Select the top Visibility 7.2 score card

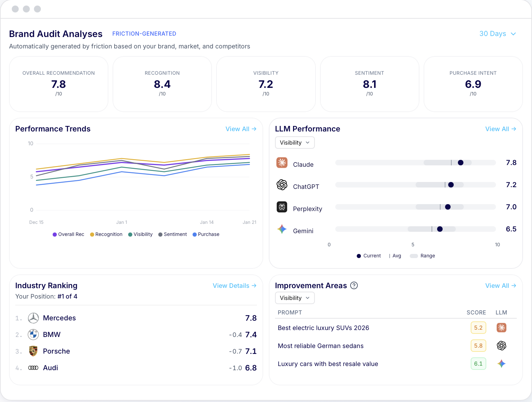point(266,84)
